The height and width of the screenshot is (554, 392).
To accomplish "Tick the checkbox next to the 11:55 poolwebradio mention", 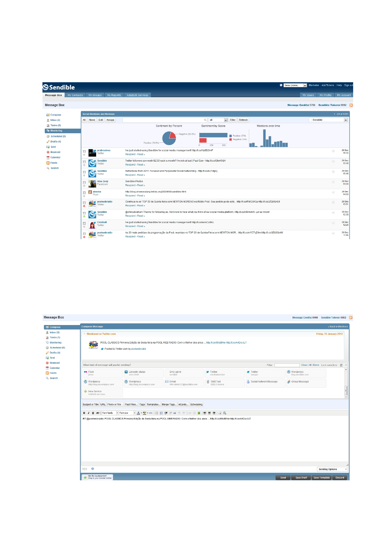I will (x=84, y=234).
